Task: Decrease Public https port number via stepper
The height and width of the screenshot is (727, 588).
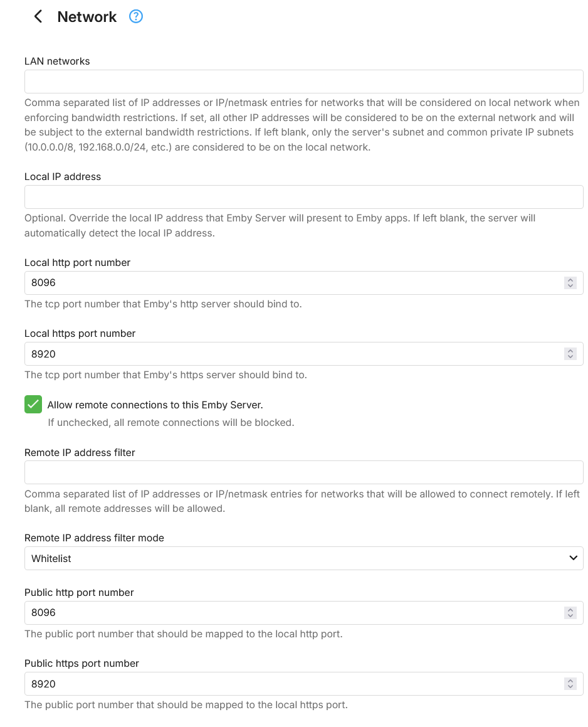Action: pos(570,687)
